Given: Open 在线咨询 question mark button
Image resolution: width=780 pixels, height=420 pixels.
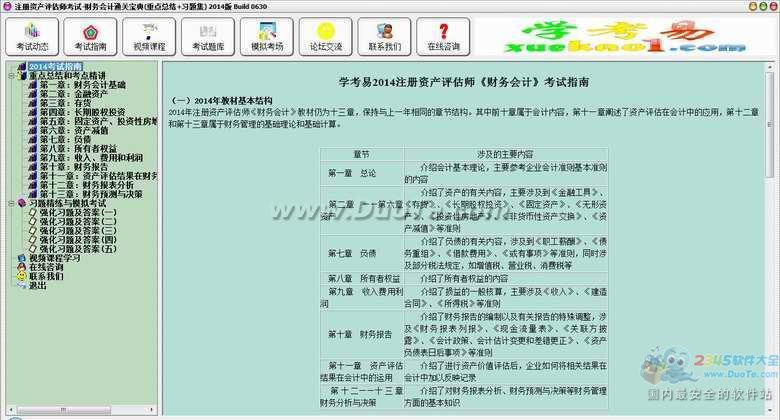Looking at the screenshot, I should coord(443,35).
